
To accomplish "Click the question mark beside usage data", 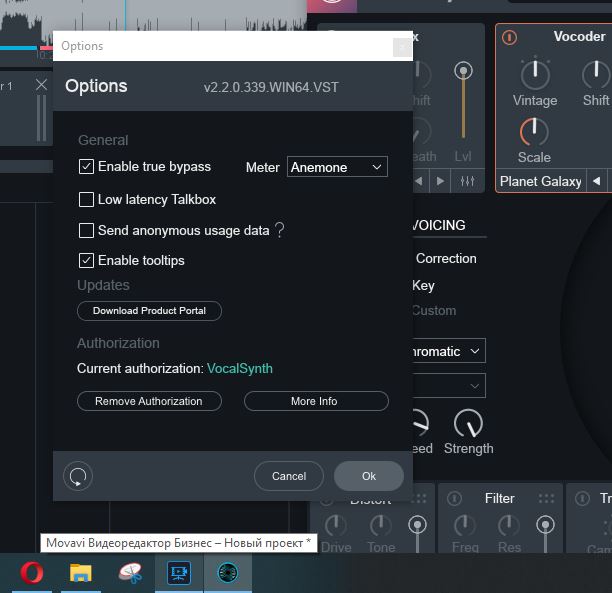I will coord(279,230).
